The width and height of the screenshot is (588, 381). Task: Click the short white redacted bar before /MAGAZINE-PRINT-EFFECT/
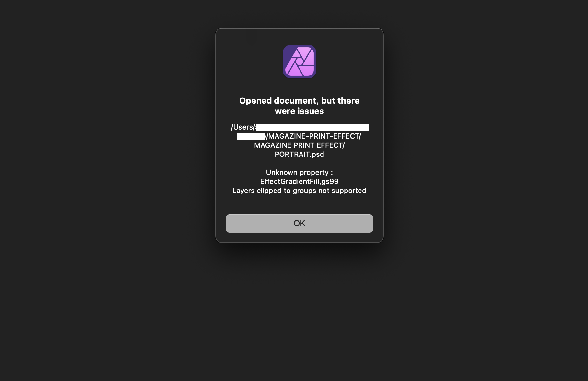251,136
